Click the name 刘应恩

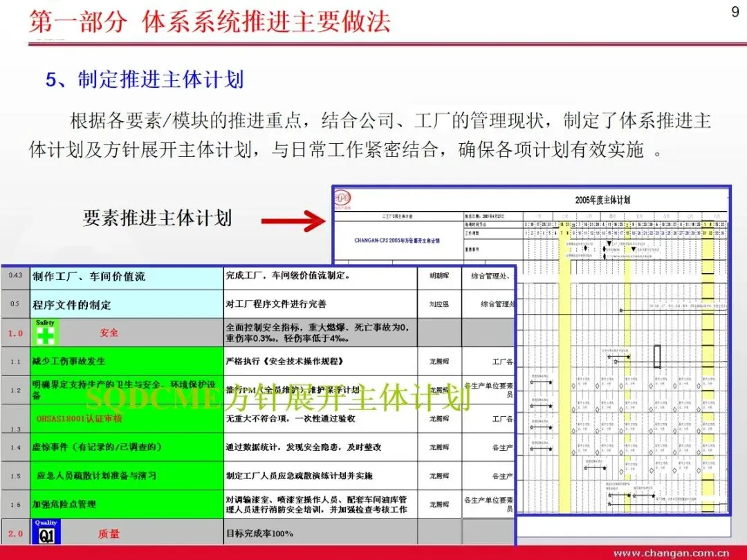click(x=439, y=304)
